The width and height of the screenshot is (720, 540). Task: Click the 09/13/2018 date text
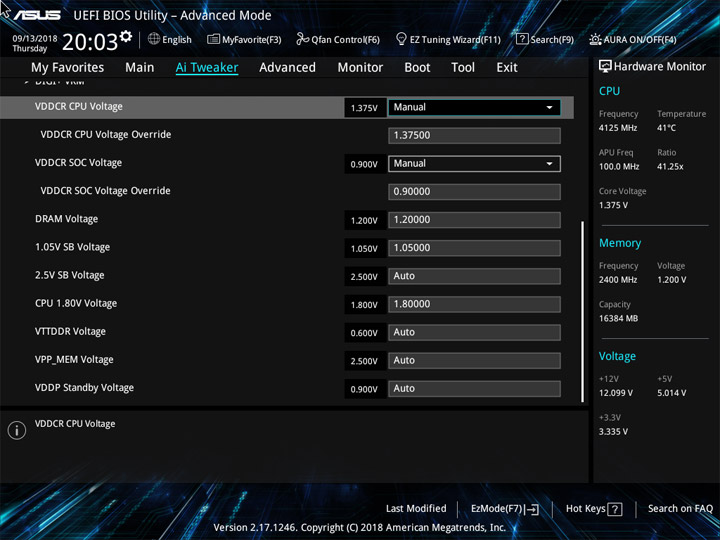tap(34, 39)
